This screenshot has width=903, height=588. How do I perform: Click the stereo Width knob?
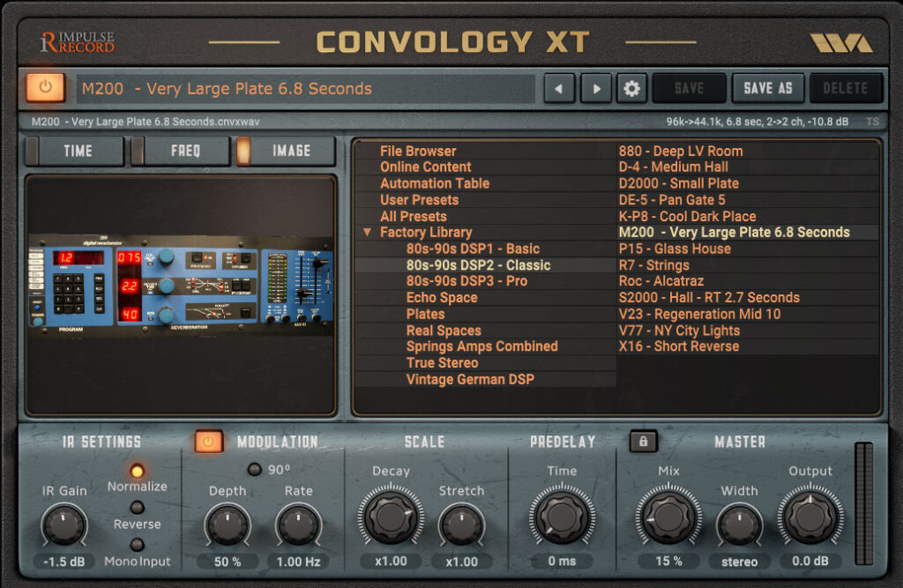coord(740,525)
